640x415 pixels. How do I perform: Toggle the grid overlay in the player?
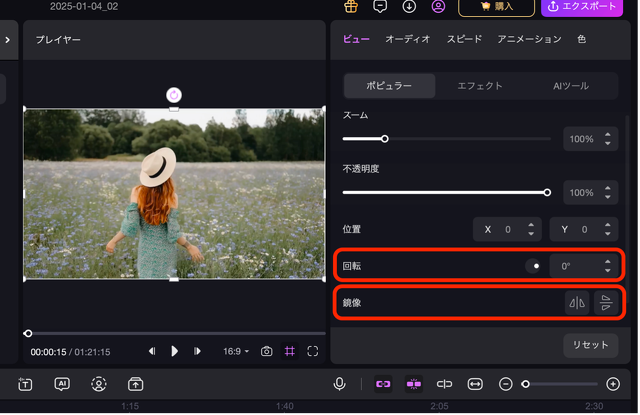(290, 351)
